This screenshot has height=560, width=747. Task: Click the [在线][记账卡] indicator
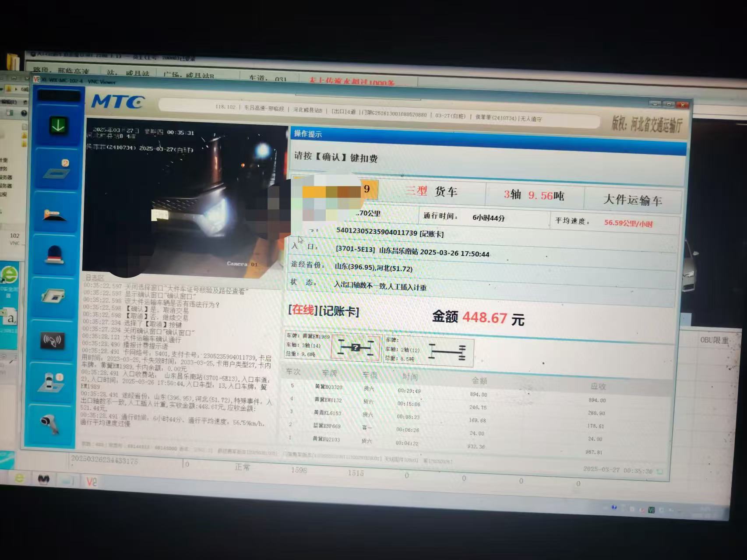click(324, 310)
